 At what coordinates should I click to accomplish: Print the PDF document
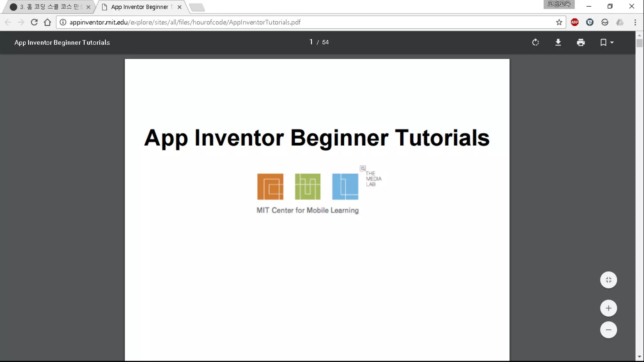pyautogui.click(x=581, y=42)
